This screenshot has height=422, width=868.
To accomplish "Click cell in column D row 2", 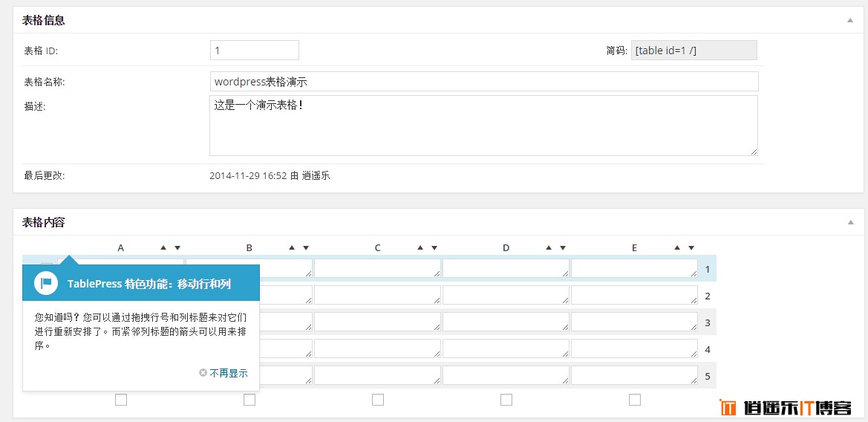I will (506, 295).
